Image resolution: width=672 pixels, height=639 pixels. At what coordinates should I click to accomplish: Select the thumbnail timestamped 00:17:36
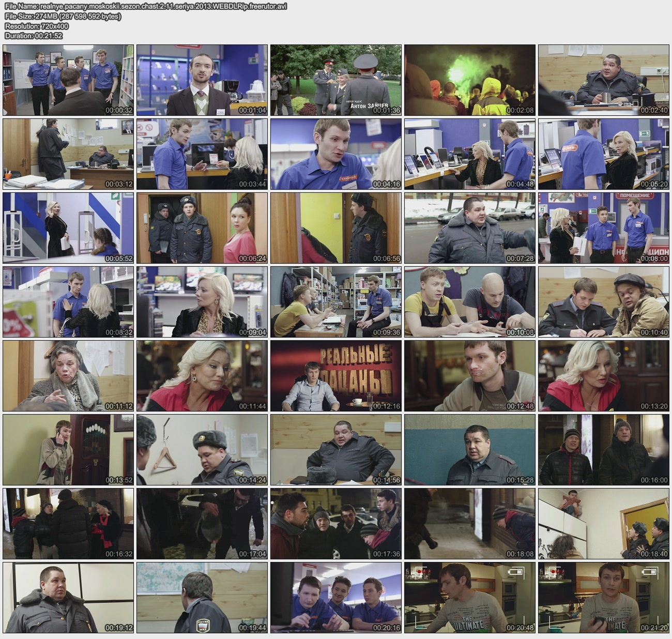336,524
